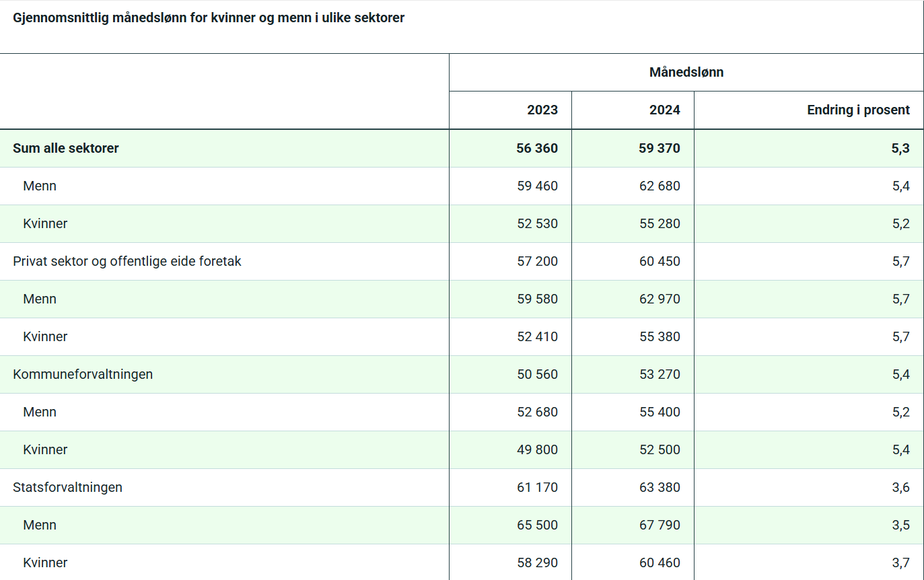Click Menn under Sum alle sektorer
Viewport: 924px width, 580px height.
[x=39, y=186]
